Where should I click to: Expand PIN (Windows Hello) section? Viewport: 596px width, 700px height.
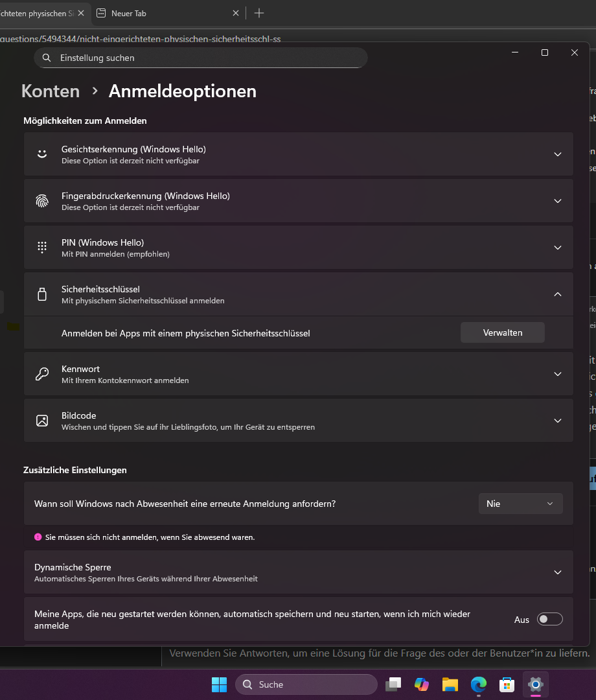558,248
